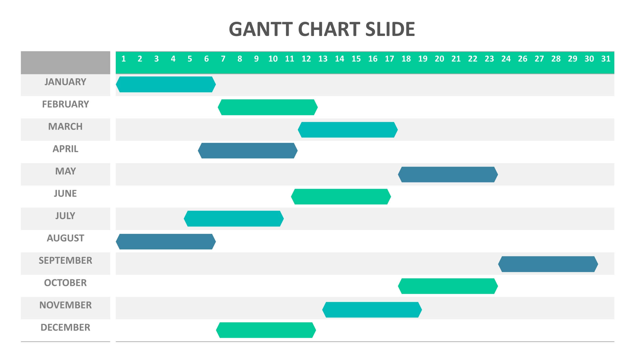644x362 pixels.
Task: Select the October green task bar
Action: coord(448,286)
